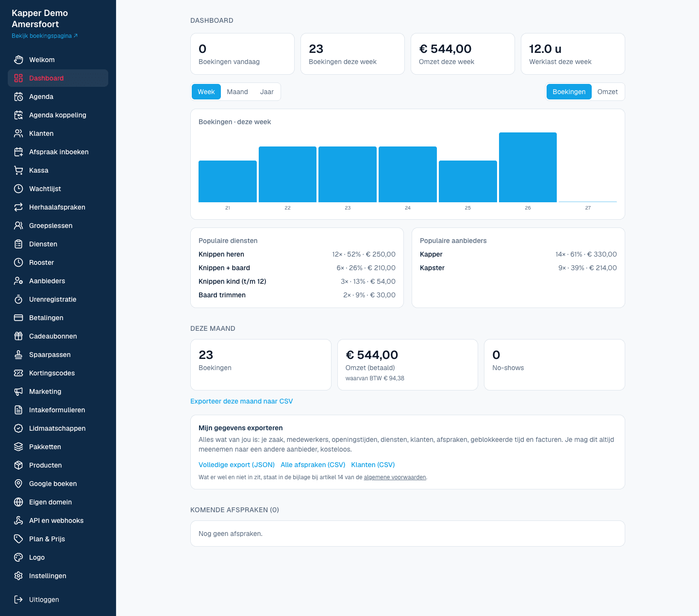Open Plan & Prijs sidebar item
Image resolution: width=699 pixels, height=616 pixels.
58,539
